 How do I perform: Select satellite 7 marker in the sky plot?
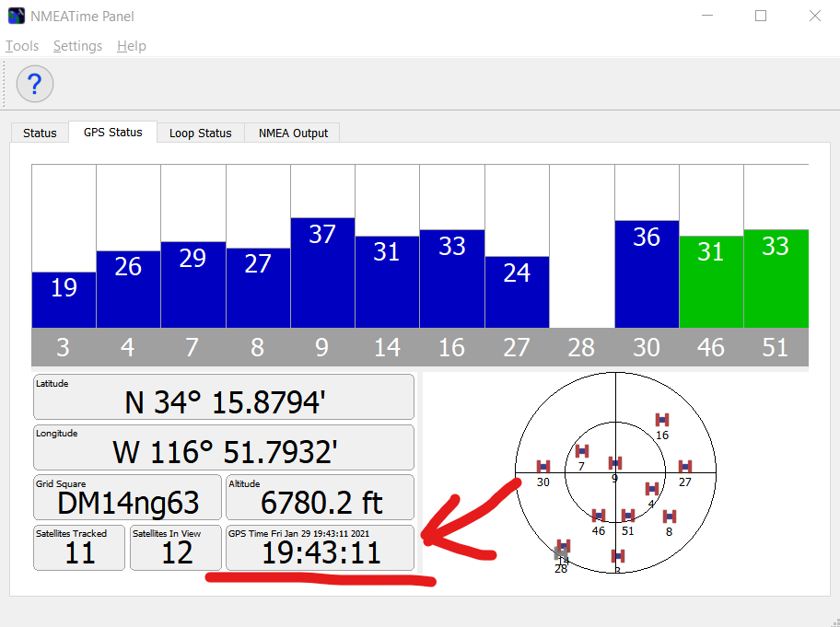coord(582,451)
